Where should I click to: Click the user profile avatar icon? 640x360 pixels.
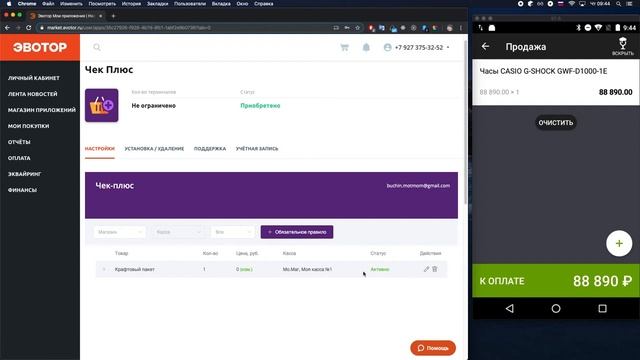click(387, 47)
